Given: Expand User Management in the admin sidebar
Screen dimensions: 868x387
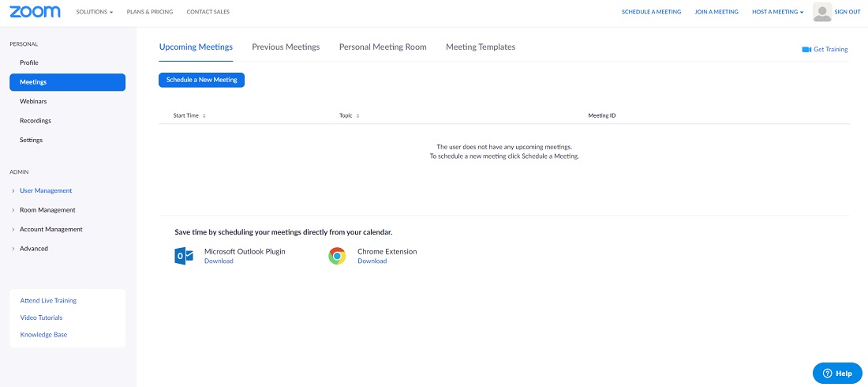Looking at the screenshot, I should point(46,190).
